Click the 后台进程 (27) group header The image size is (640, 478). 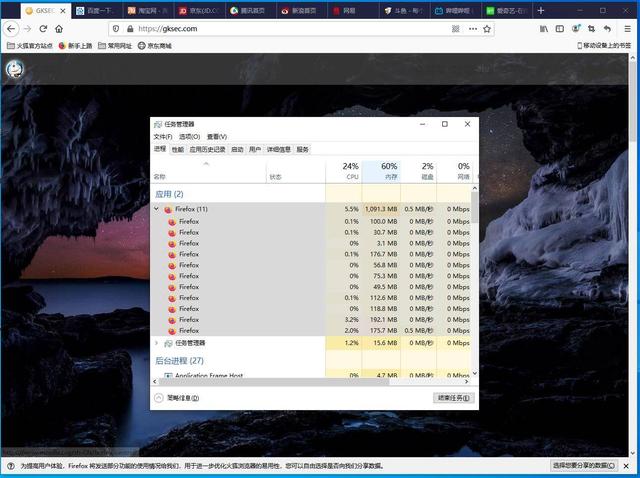point(179,361)
